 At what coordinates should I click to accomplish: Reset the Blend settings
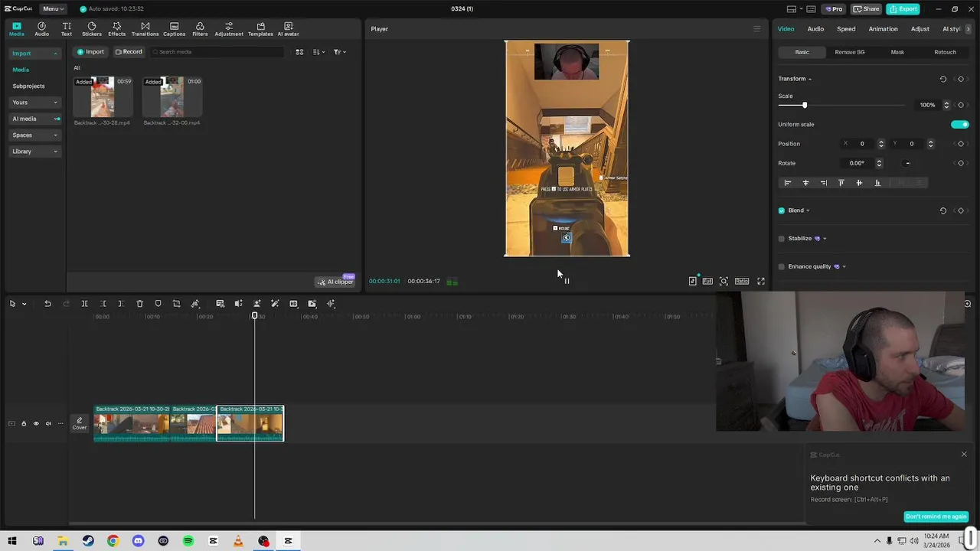(942, 210)
